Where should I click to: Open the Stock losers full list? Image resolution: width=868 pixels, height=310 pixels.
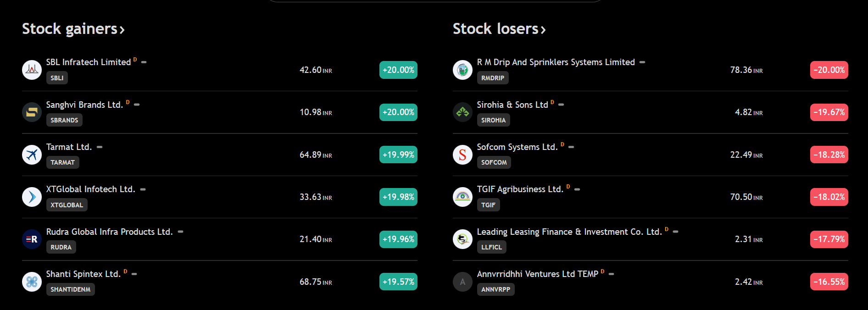(499, 29)
